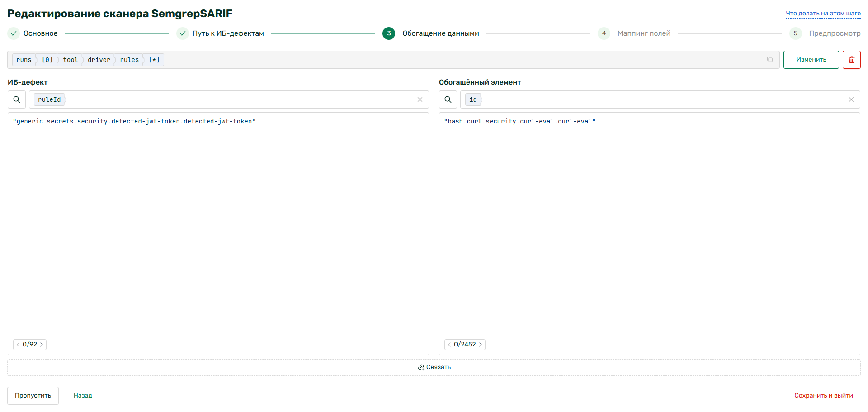
Task: Click the 0/2452 match counter
Action: pyautogui.click(x=465, y=345)
